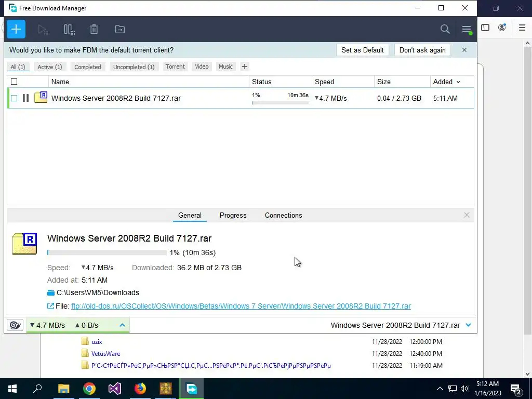The width and height of the screenshot is (532, 399).
Task: Open the uzix folder in browser listing
Action: pyautogui.click(x=97, y=342)
